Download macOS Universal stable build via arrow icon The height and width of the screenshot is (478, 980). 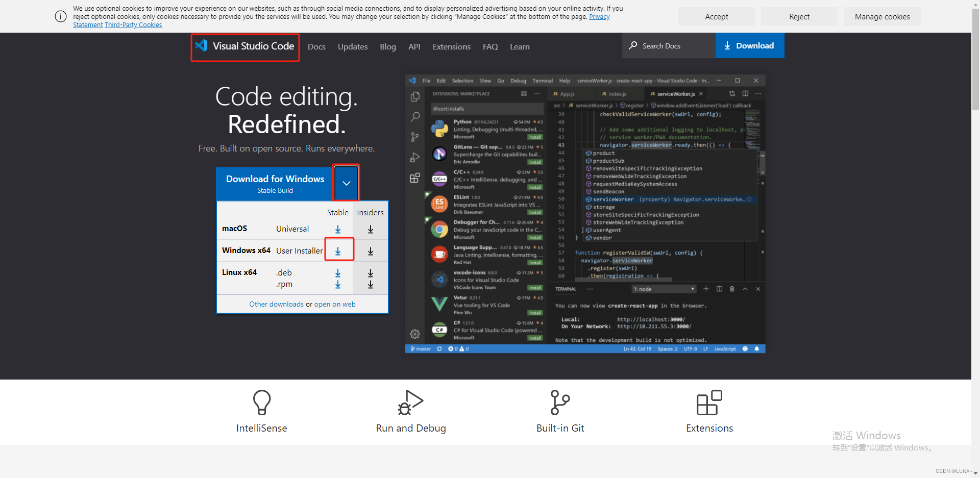(337, 229)
